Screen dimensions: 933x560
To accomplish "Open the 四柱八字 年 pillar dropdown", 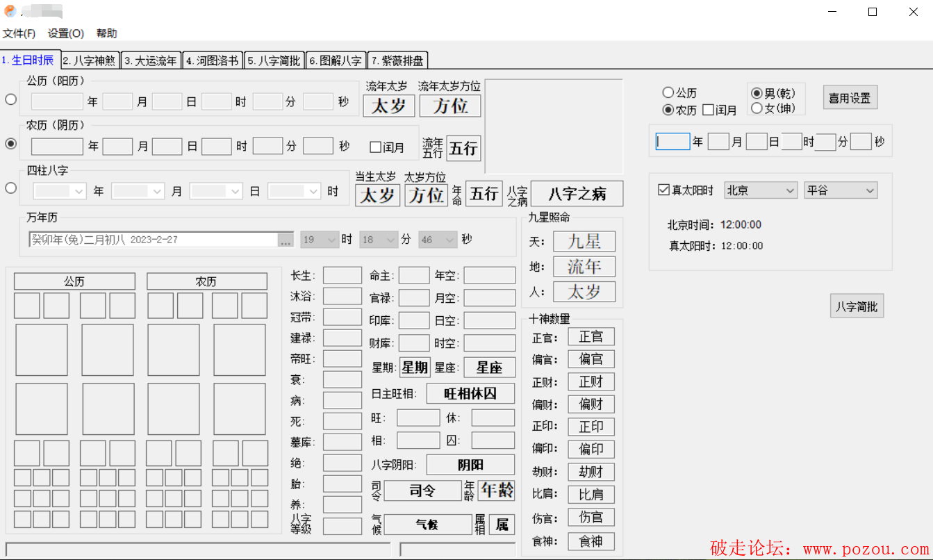I will [x=59, y=191].
